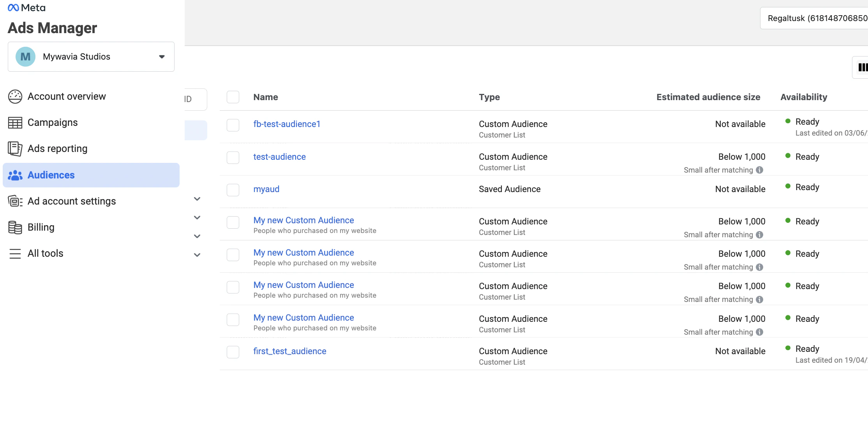Open the test-audience audience link
868x427 pixels.
(279, 157)
